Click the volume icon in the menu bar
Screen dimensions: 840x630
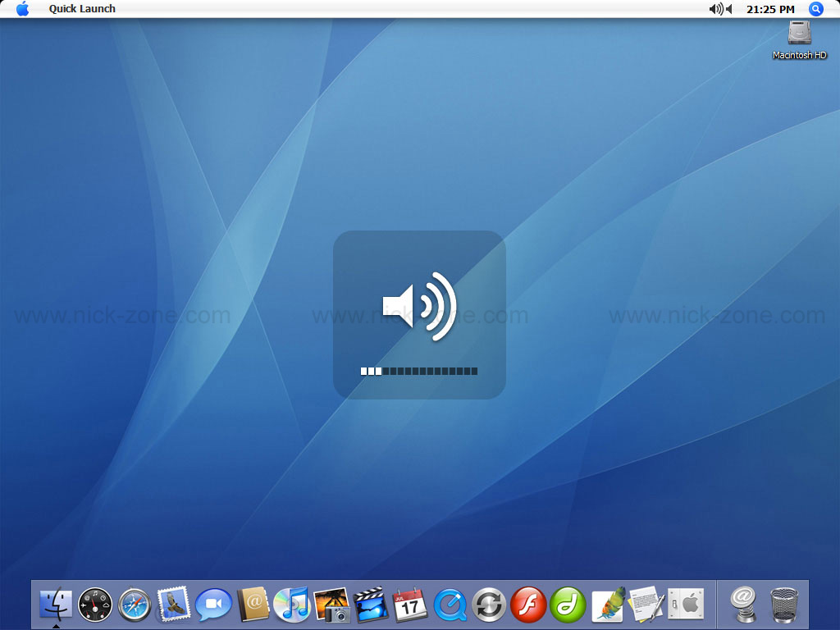pyautogui.click(x=720, y=8)
